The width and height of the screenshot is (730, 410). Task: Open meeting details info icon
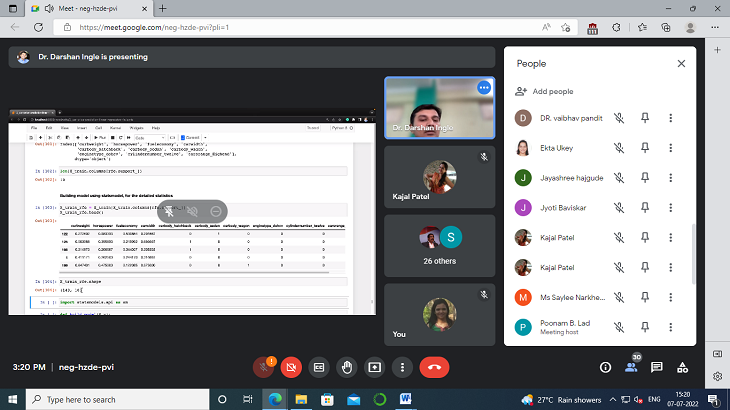click(605, 367)
